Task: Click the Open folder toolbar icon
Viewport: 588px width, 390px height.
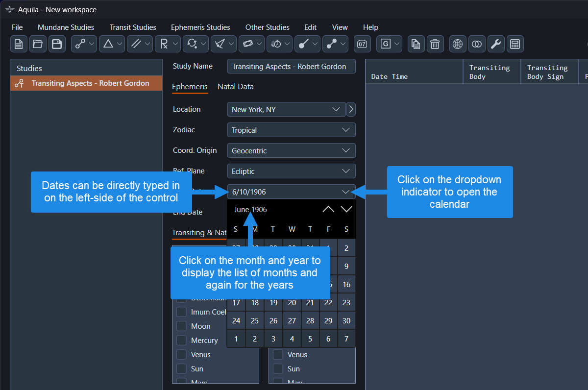Action: 38,44
